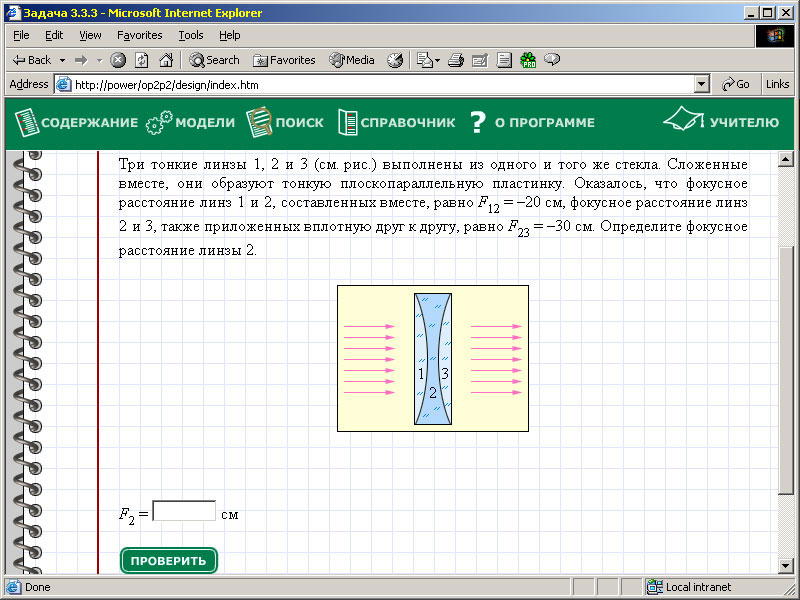800x600 pixels.
Task: Click the Mail toolbar icon
Action: pos(424,60)
